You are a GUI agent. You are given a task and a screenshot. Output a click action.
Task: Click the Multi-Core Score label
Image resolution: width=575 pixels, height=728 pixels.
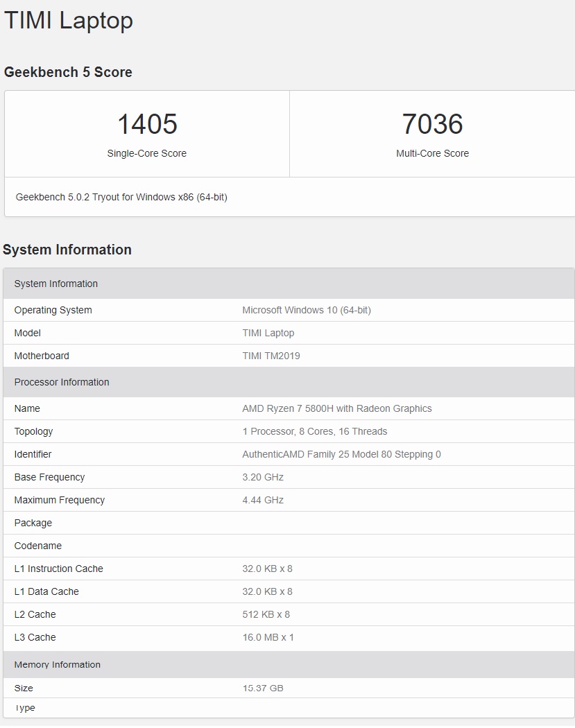tap(432, 153)
